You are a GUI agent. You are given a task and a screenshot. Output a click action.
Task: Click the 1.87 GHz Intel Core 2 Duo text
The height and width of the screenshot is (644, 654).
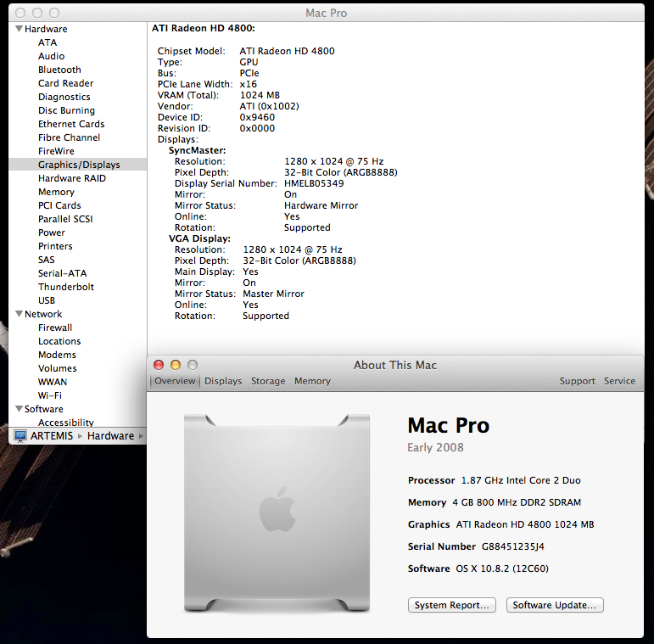tap(521, 480)
